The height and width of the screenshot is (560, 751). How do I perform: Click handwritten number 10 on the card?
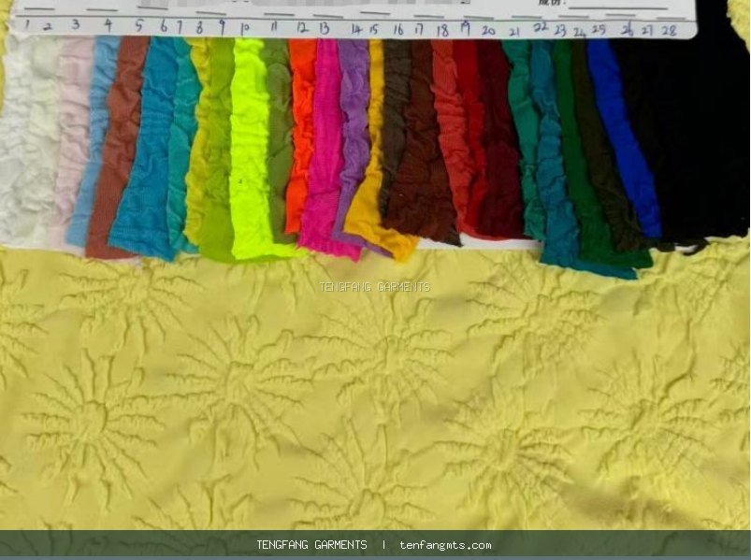244,28
